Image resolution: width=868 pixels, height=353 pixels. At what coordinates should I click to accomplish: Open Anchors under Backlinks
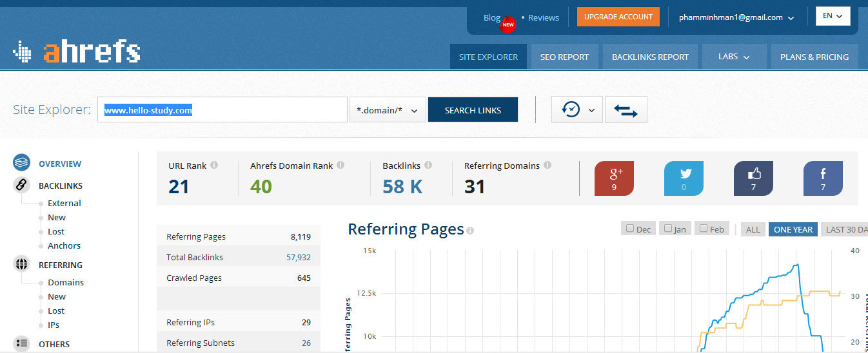[64, 245]
